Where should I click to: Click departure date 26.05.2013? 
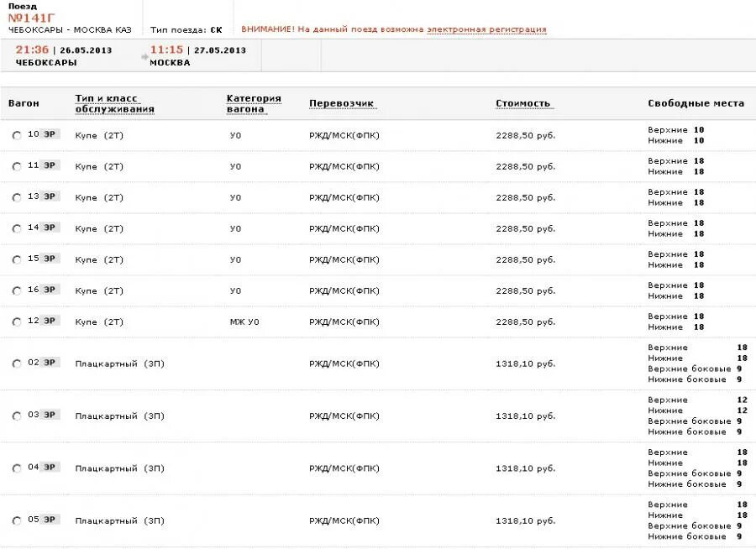click(86, 50)
